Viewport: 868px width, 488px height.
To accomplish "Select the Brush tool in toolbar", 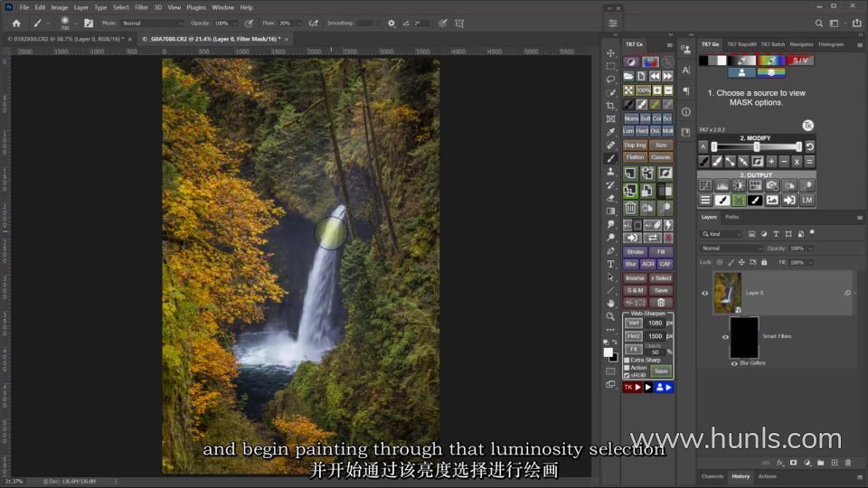I will (610, 158).
